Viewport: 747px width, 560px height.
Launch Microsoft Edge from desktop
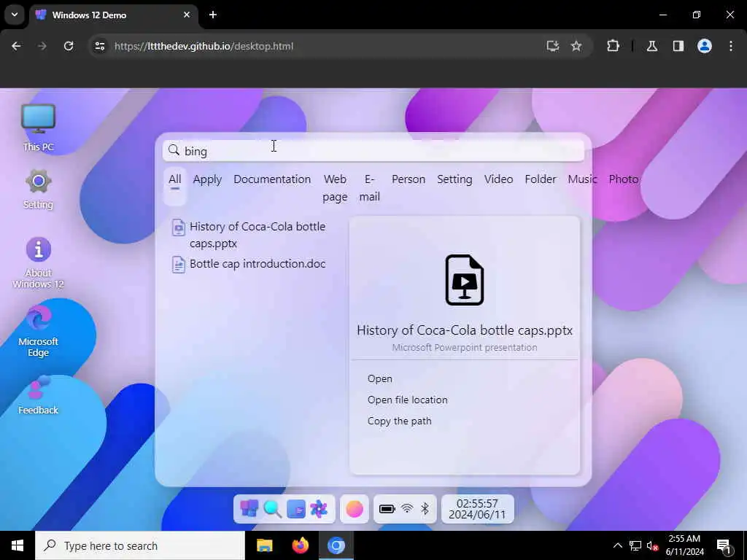click(38, 332)
